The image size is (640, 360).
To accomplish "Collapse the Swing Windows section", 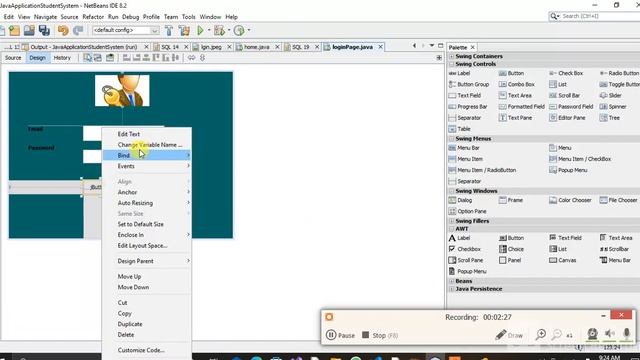I will 452,191.
